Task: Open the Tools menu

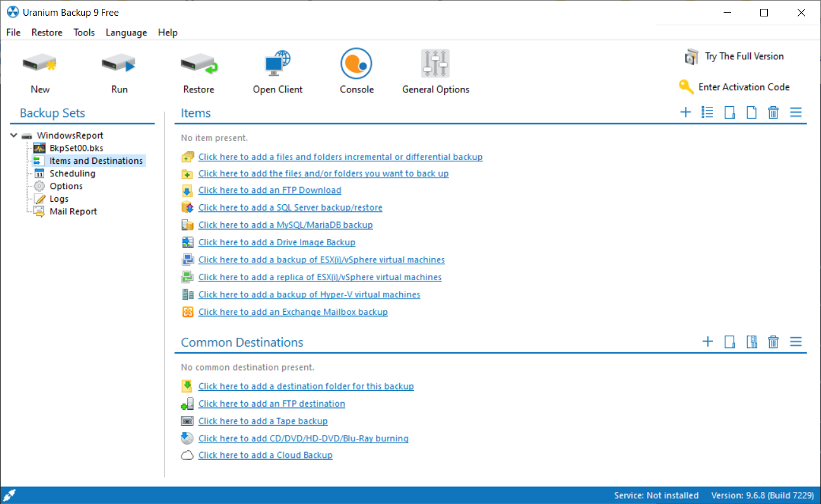Action: (84, 32)
